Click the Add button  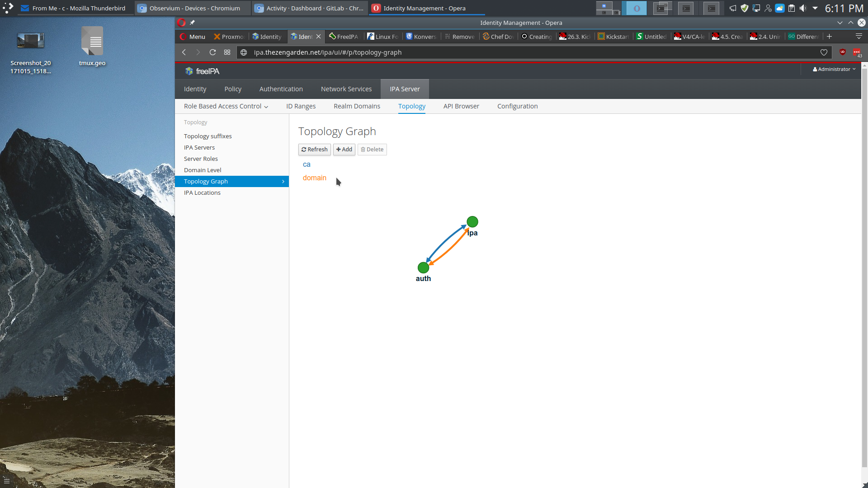click(x=344, y=150)
